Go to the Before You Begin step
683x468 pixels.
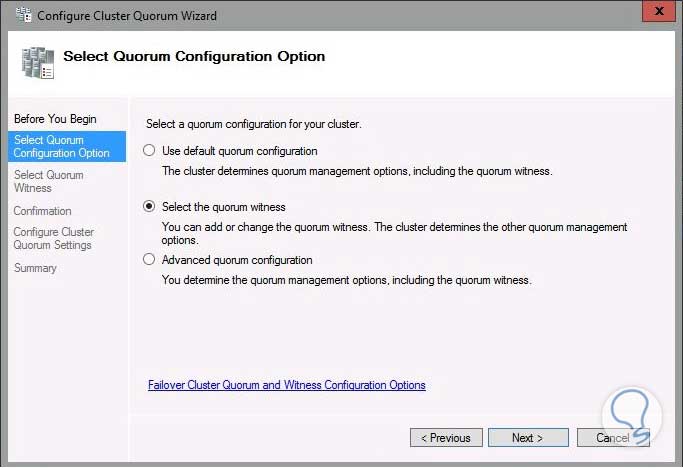55,119
